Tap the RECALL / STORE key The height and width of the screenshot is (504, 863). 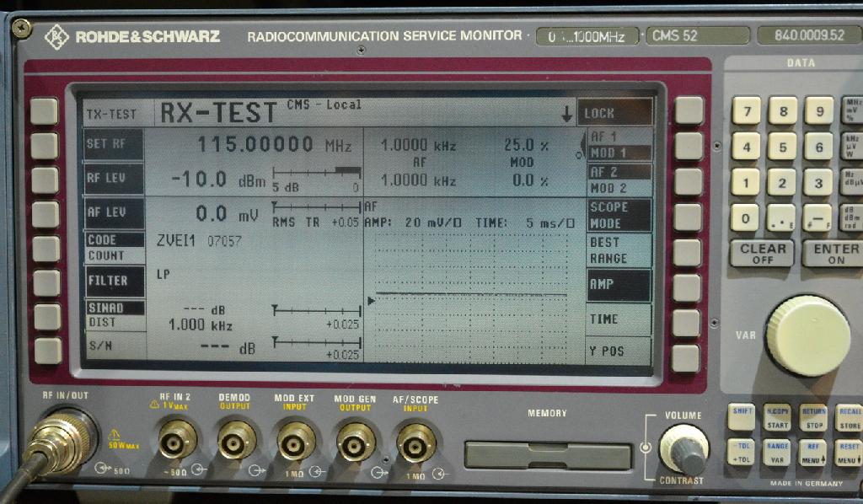(x=849, y=419)
